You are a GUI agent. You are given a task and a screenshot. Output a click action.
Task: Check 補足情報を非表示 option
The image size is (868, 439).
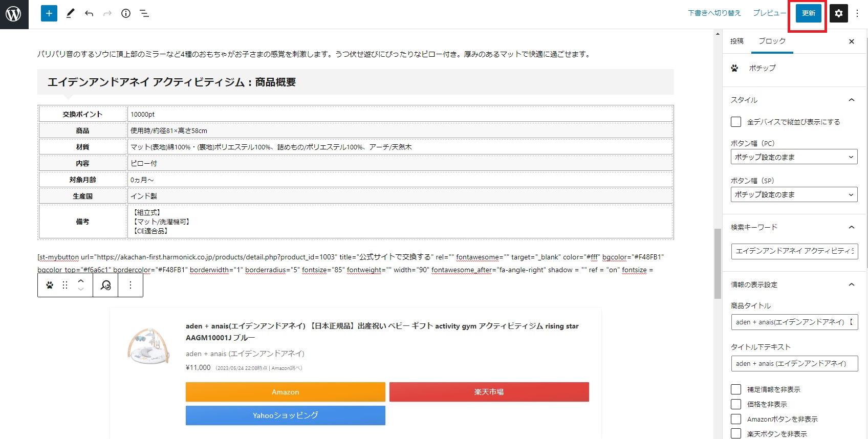click(x=736, y=389)
